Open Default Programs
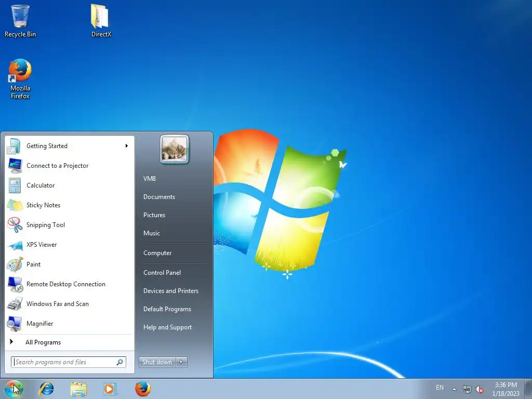 [167, 309]
